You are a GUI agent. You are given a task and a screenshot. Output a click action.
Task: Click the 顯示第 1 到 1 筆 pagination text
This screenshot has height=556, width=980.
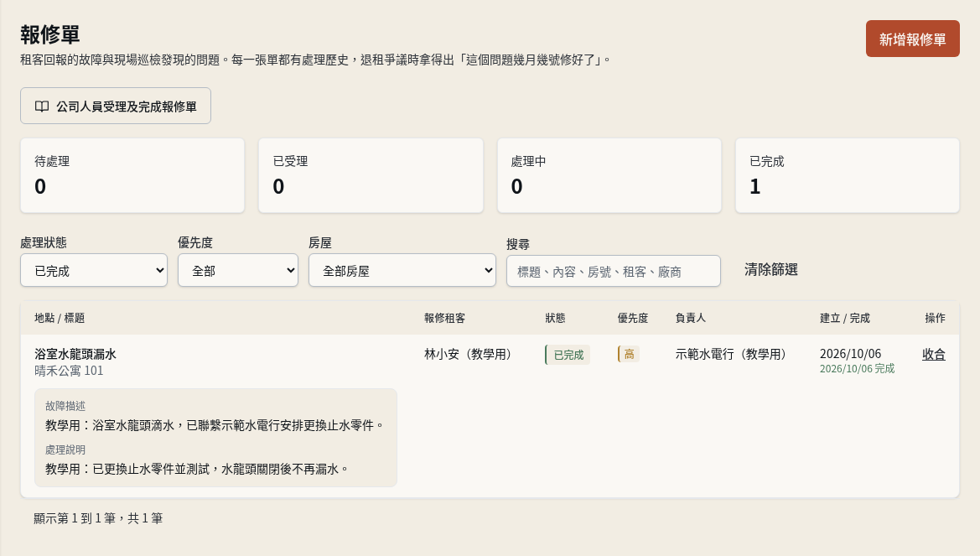point(98,518)
